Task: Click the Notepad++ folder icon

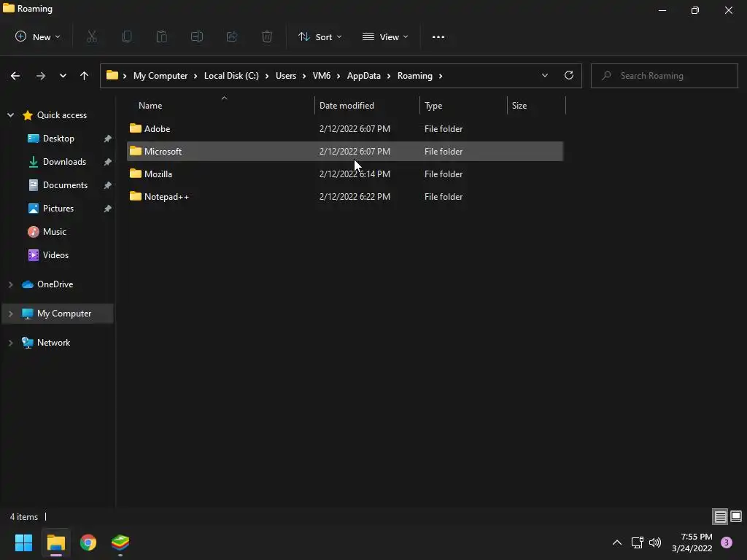Action: (136, 196)
